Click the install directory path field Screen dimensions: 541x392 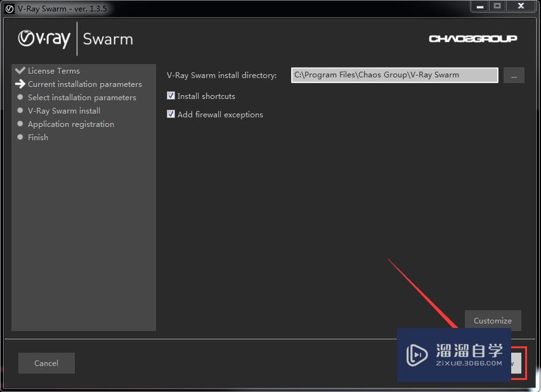click(394, 75)
